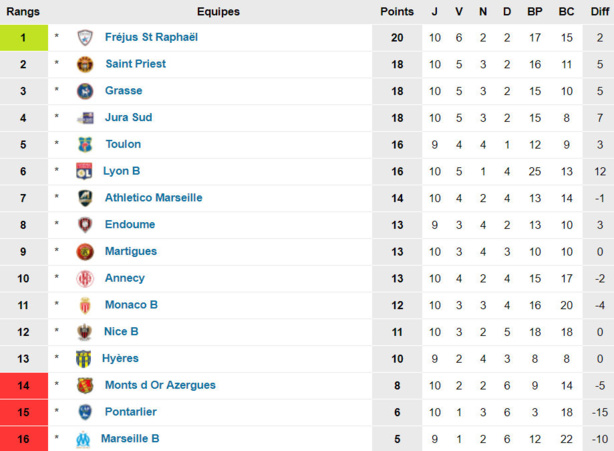The height and width of the screenshot is (451, 614).
Task: Click the Hyères club crest
Action: coord(85,358)
